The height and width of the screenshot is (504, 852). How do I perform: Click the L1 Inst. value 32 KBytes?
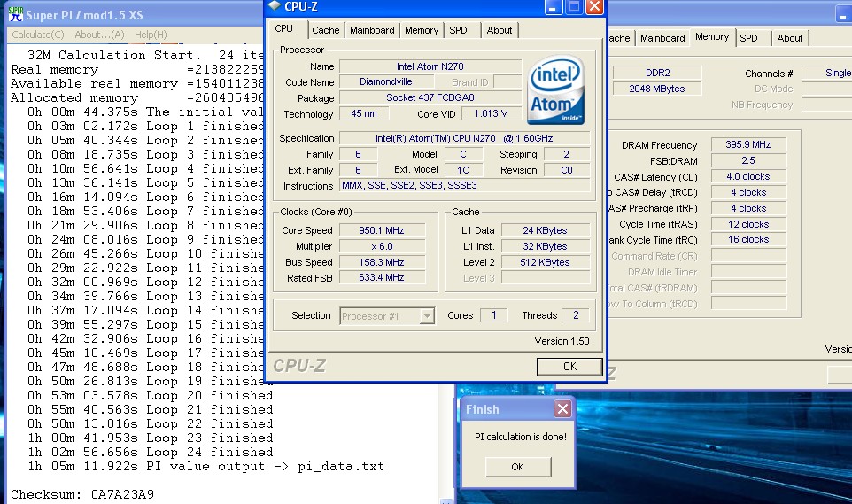tap(545, 246)
